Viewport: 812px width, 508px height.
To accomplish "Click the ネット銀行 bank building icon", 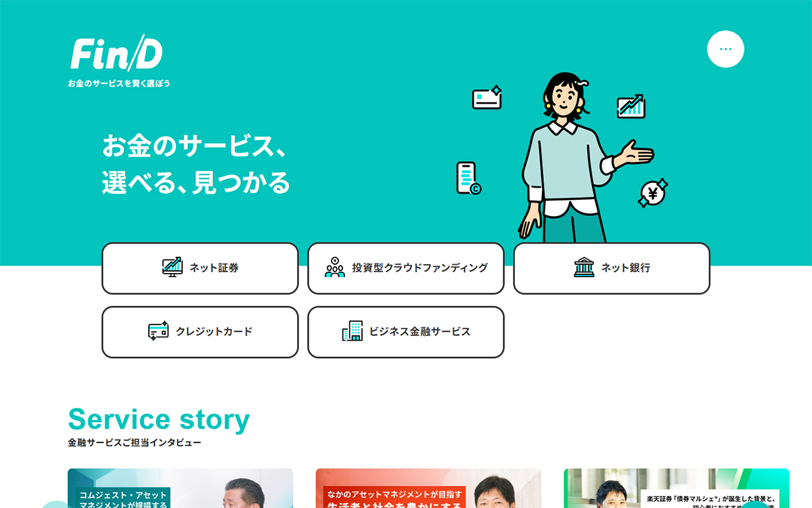I will pos(584,268).
